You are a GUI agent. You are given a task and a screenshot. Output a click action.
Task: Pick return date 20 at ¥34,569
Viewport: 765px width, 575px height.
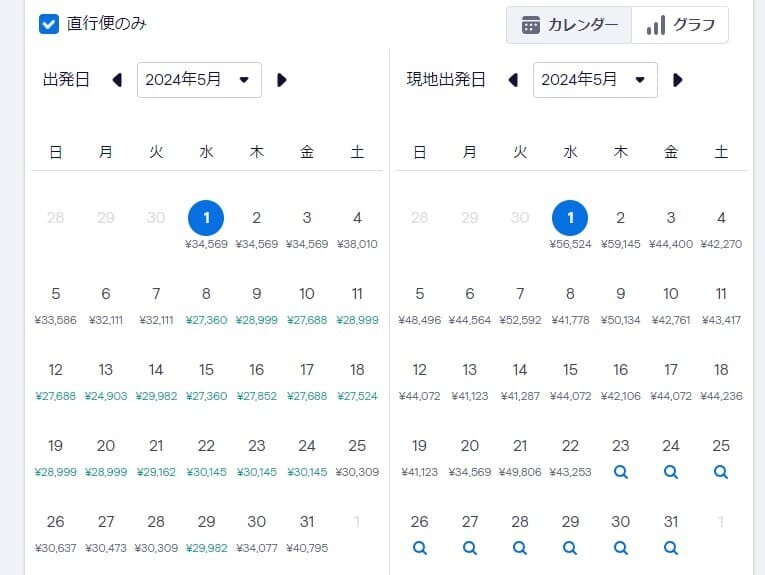pyautogui.click(x=470, y=458)
